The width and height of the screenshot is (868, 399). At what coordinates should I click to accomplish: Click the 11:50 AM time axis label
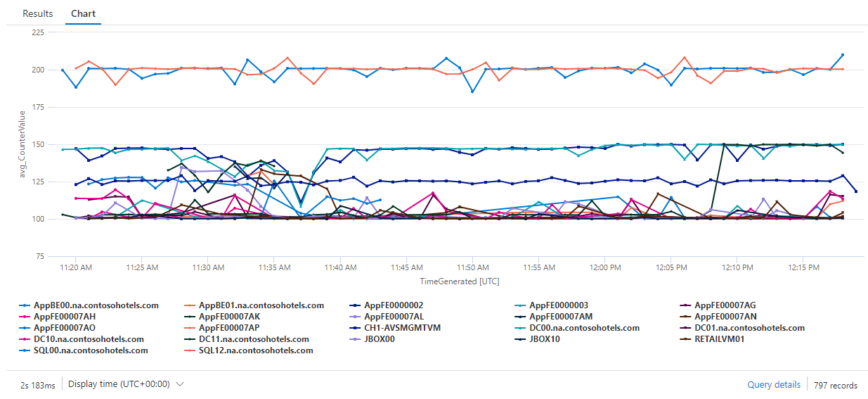click(473, 268)
